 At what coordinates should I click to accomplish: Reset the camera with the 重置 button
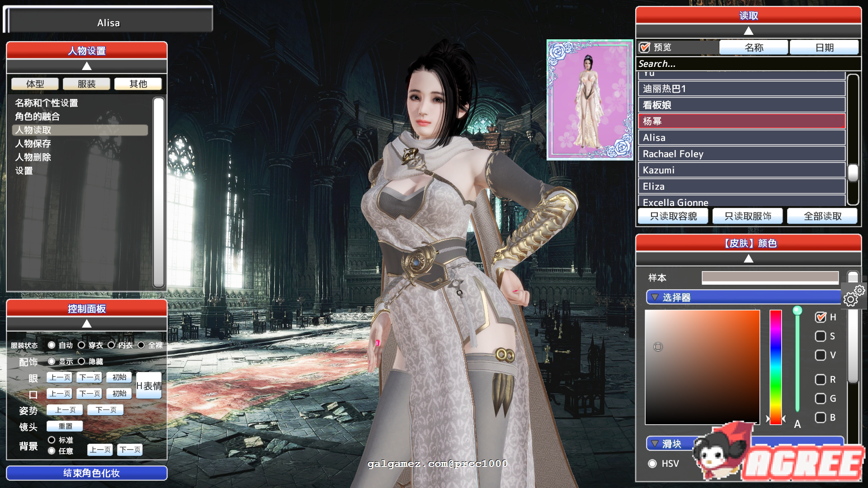click(x=64, y=426)
